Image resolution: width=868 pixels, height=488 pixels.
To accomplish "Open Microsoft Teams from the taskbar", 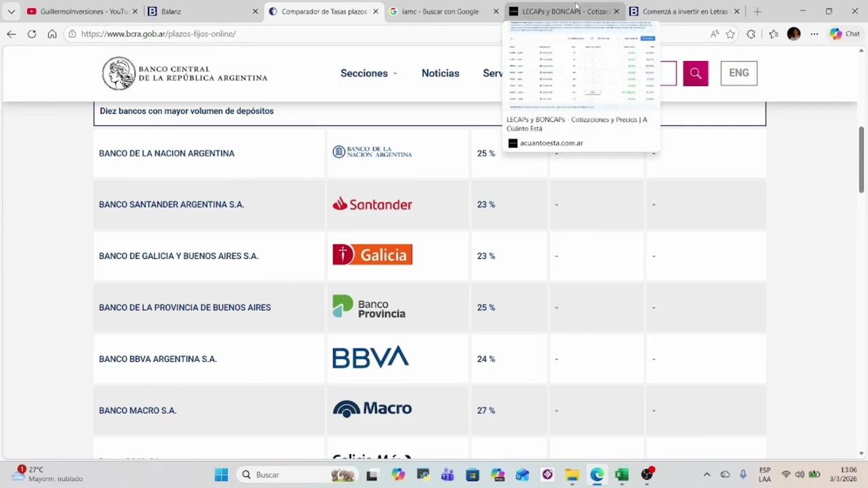I will click(x=448, y=475).
